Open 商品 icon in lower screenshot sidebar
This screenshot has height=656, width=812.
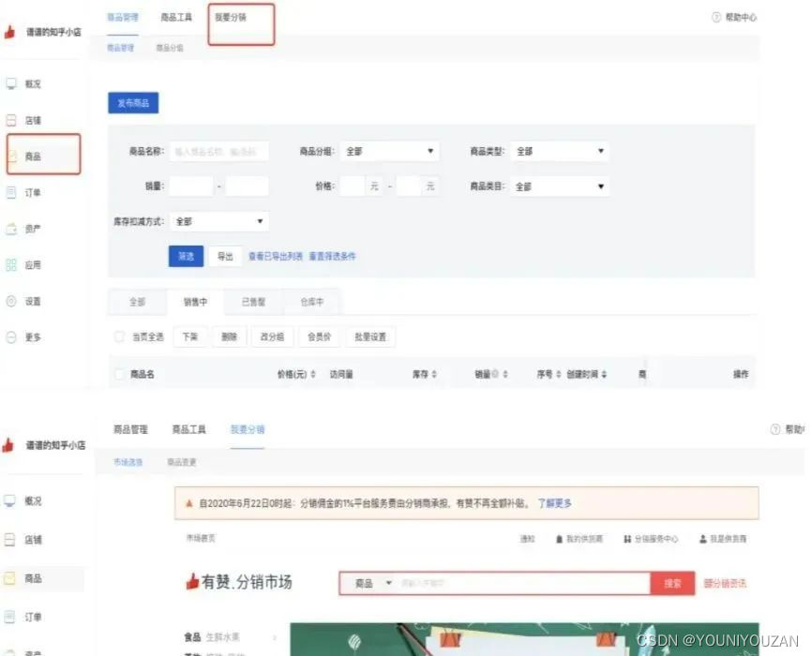coord(9,578)
